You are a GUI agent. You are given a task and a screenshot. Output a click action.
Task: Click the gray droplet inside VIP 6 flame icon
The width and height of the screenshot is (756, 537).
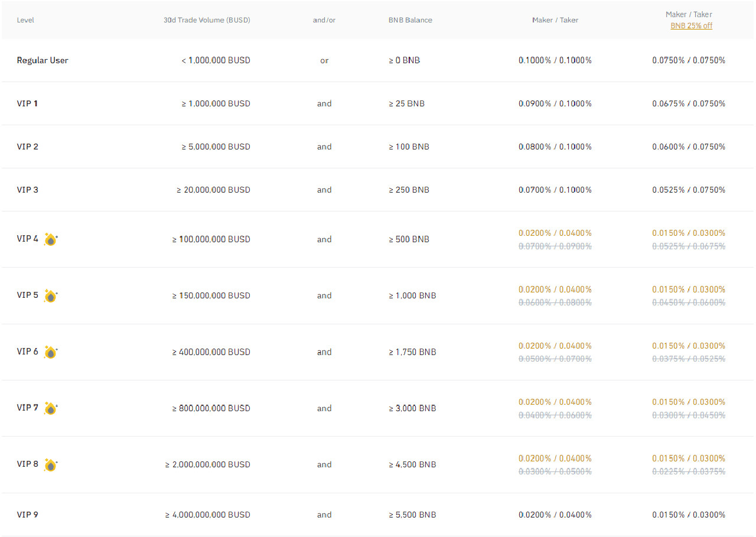[x=50, y=353]
